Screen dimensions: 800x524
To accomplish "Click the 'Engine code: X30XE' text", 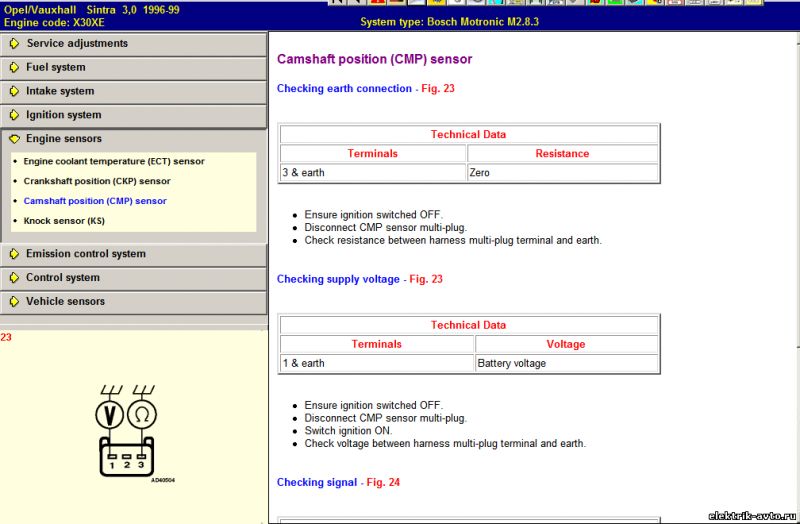I will 54,22.
